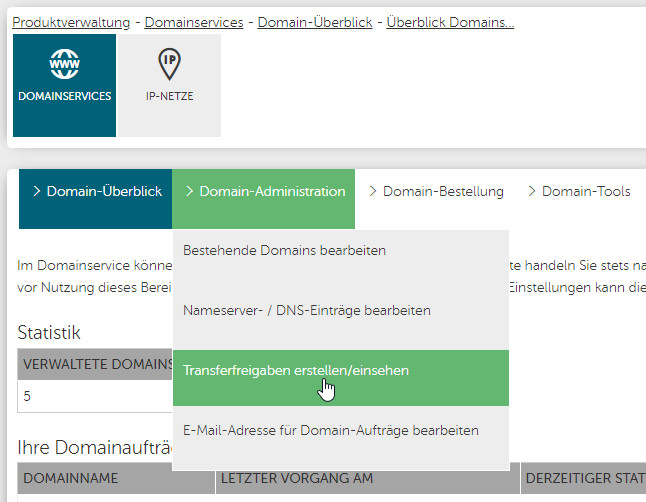Image resolution: width=646 pixels, height=502 pixels.
Task: Switch to the Domain-Überblick tab
Action: click(x=96, y=191)
